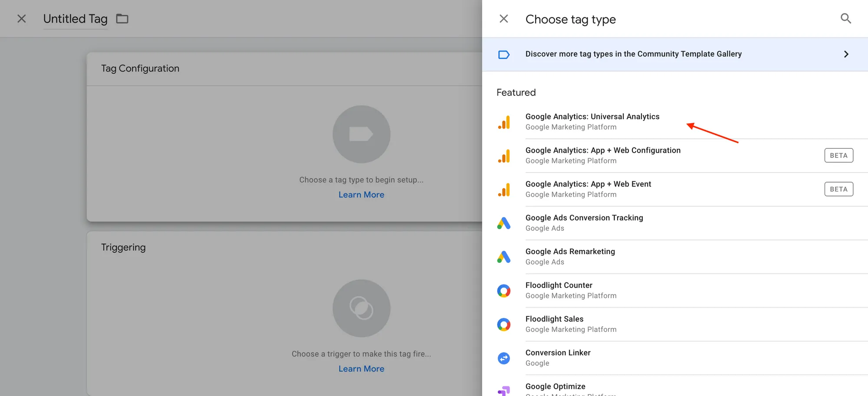Viewport: 868px width, 396px height.
Task: Click Google Marketing Platform under Universal Analytics
Action: tap(571, 127)
